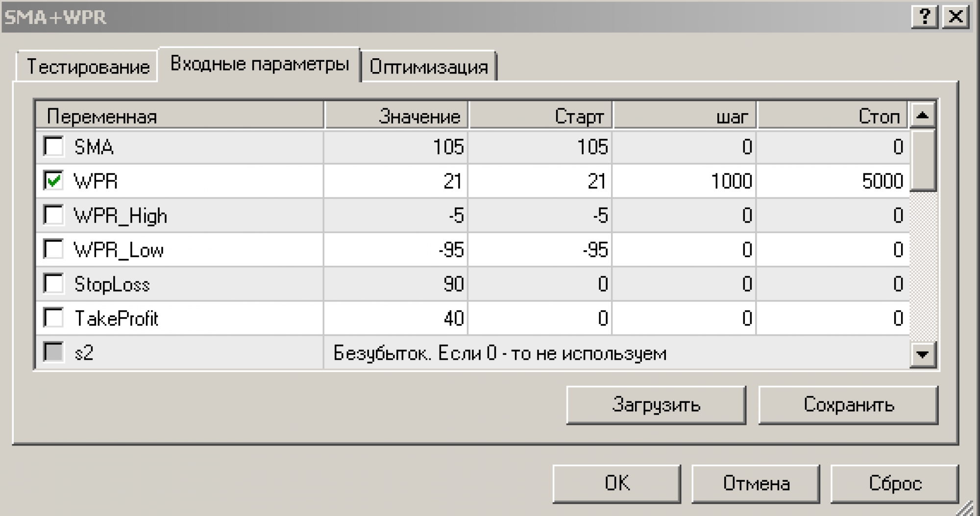
Task: Confirm with the OK button
Action: tap(616, 484)
